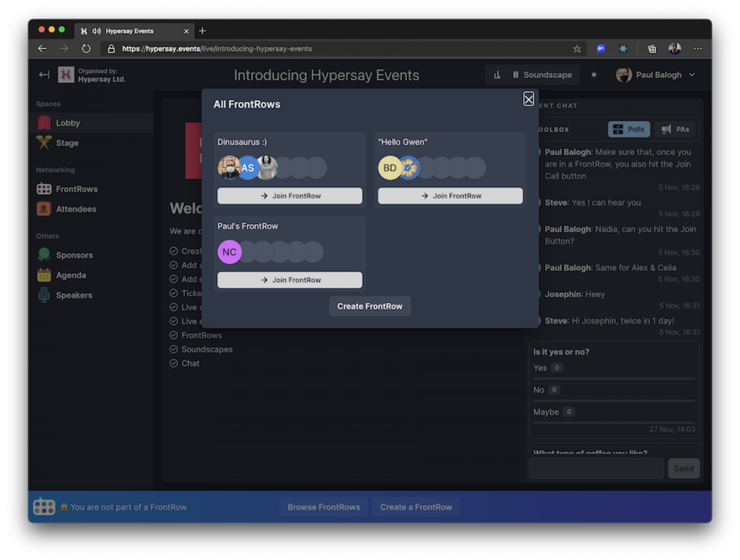The height and width of the screenshot is (560, 740).
Task: Open the Speakers page
Action: click(74, 295)
